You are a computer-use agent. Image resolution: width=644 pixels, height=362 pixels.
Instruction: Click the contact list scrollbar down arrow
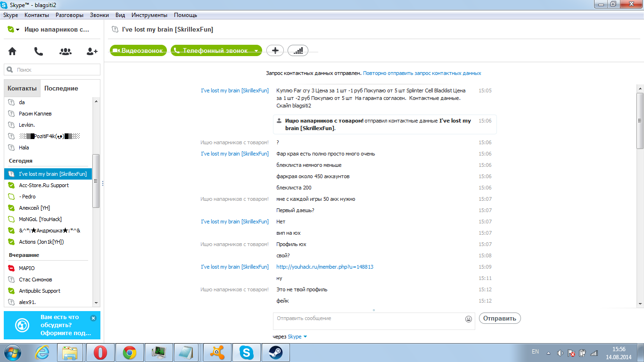point(96,303)
